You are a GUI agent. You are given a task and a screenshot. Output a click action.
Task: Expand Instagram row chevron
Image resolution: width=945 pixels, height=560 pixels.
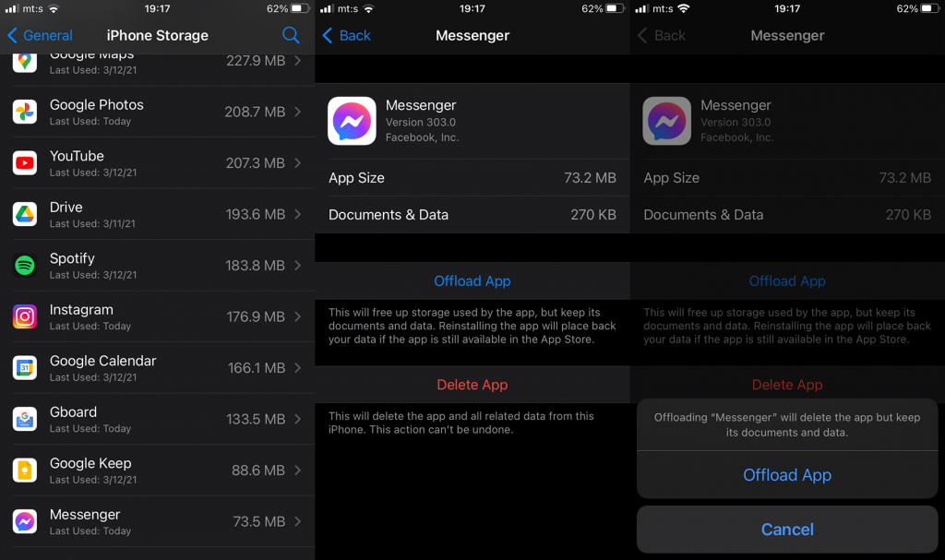tap(298, 317)
